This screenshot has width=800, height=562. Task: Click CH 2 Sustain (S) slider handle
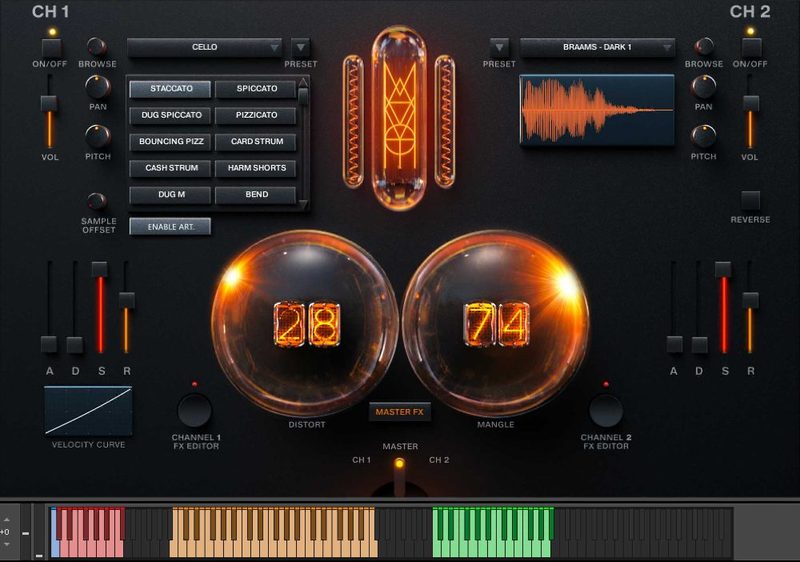(723, 269)
